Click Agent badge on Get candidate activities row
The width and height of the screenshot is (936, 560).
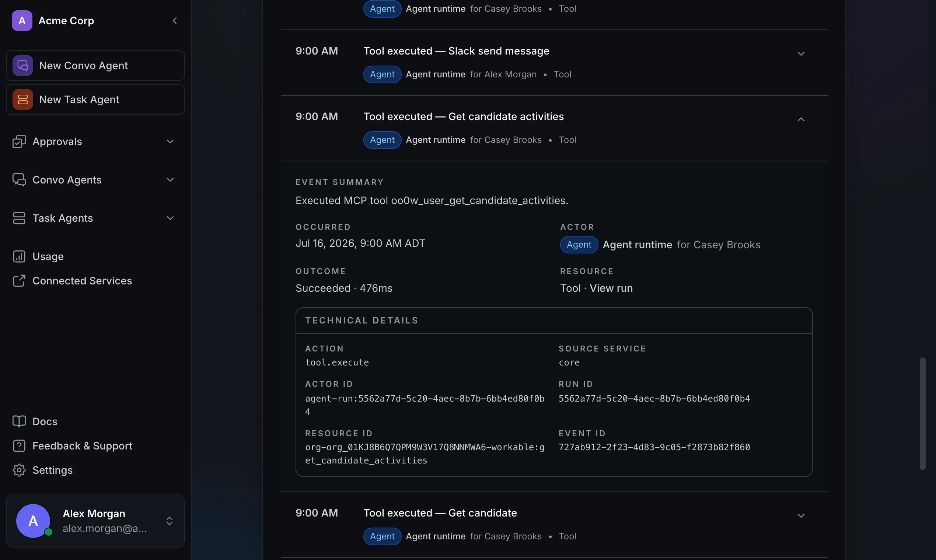click(383, 140)
